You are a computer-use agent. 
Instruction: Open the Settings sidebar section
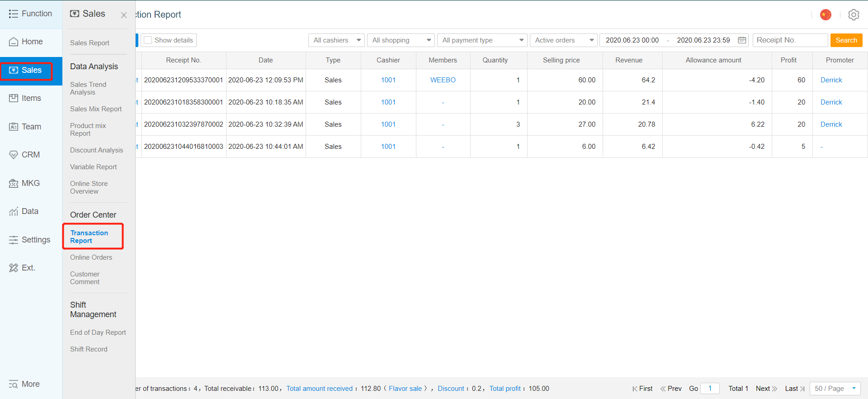click(31, 240)
